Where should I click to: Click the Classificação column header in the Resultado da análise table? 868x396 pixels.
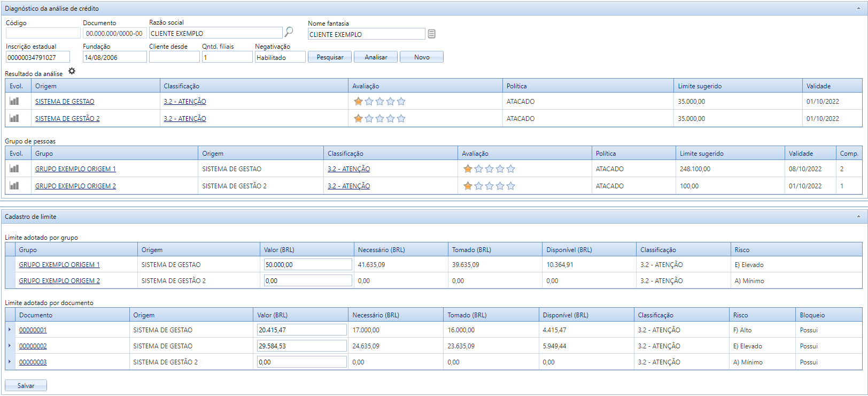(254, 86)
